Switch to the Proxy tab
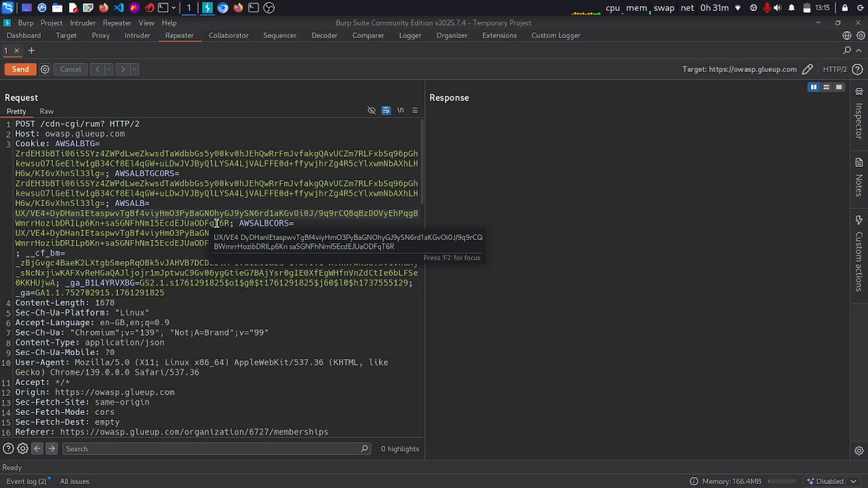868x488 pixels. tap(101, 35)
